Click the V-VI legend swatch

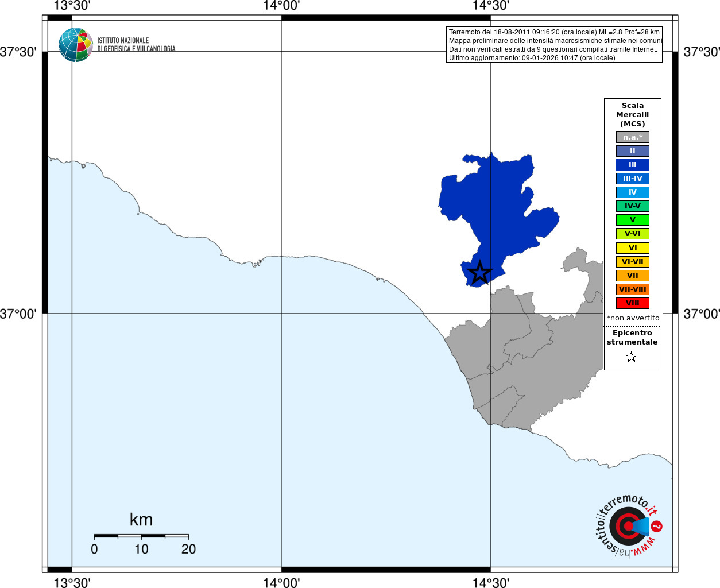click(x=633, y=234)
